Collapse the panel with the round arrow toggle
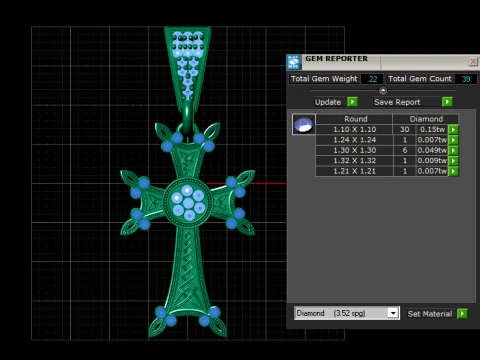This screenshot has height=360, width=480. tap(383, 90)
